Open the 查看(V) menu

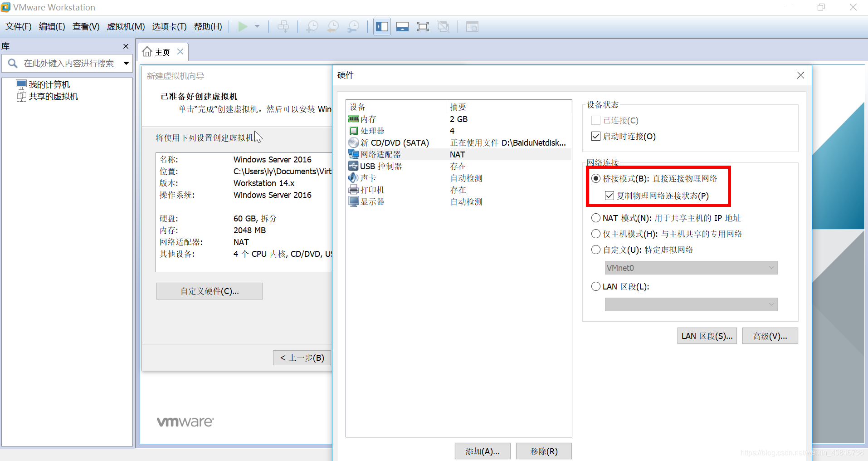pyautogui.click(x=86, y=27)
